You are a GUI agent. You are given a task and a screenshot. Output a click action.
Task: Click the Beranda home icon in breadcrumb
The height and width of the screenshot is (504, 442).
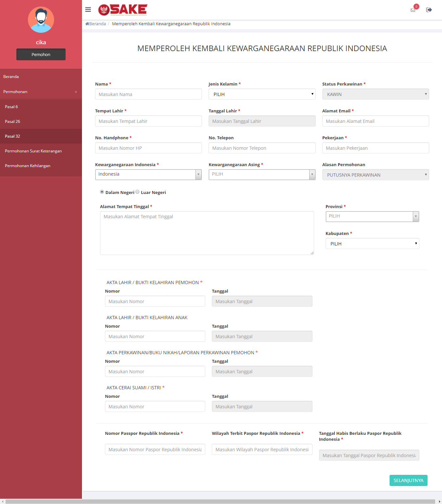click(x=87, y=24)
